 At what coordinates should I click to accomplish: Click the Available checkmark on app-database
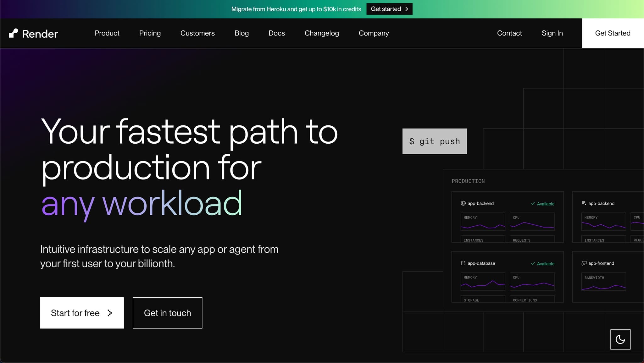533,264
